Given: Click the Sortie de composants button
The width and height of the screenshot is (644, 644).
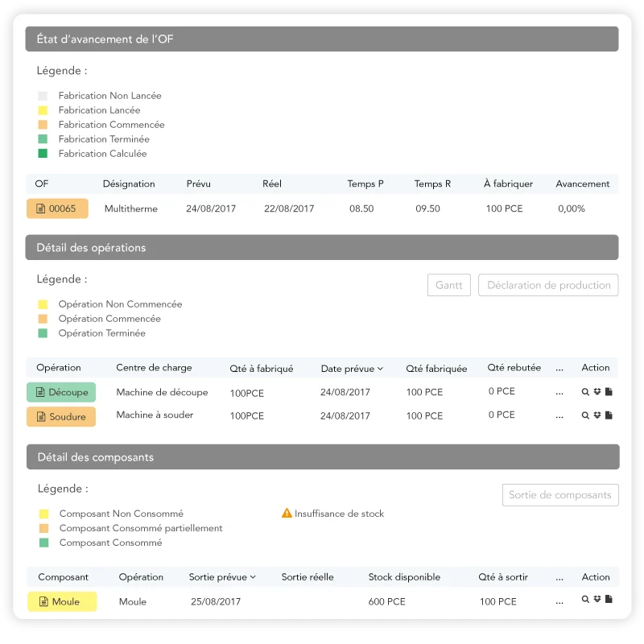Looking at the screenshot, I should tap(560, 495).
